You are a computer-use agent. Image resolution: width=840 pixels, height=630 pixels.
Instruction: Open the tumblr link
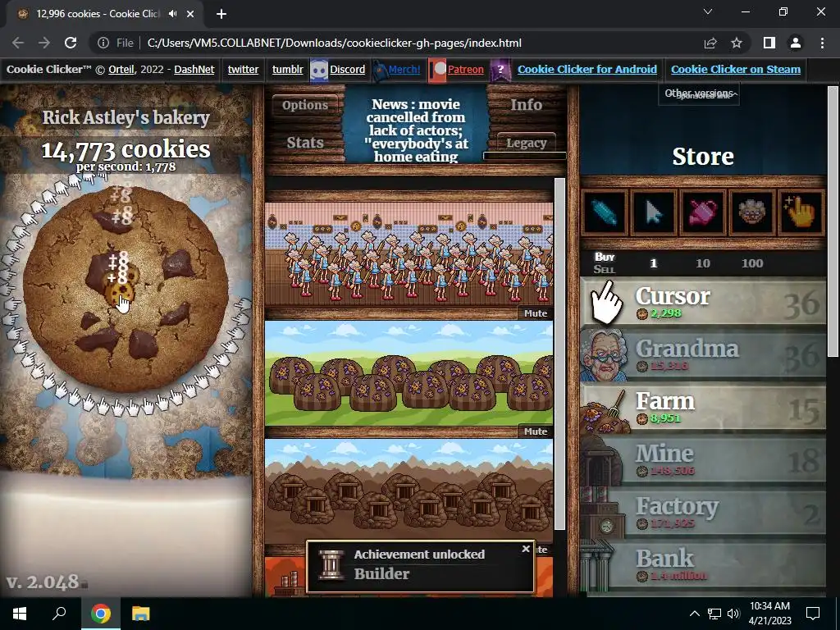288,69
